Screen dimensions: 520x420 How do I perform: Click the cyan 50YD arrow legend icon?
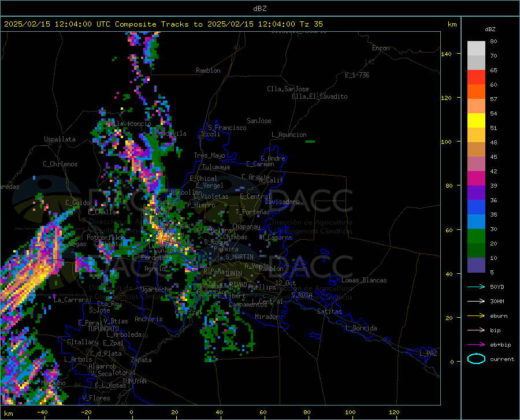point(476,287)
